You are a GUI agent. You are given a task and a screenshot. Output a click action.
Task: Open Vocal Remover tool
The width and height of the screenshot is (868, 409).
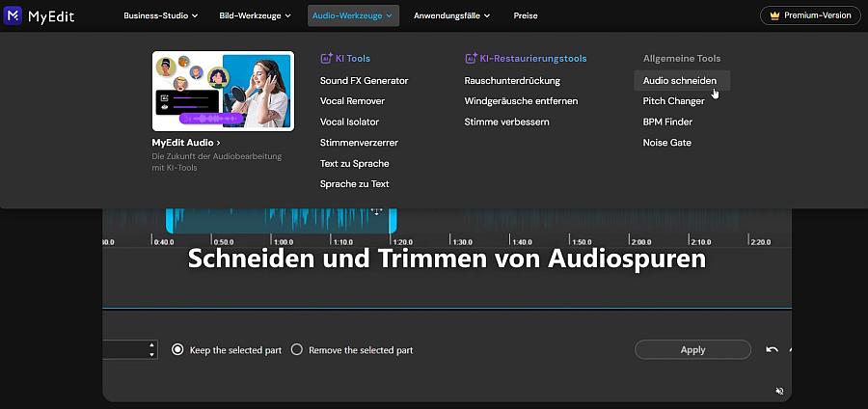click(x=352, y=101)
